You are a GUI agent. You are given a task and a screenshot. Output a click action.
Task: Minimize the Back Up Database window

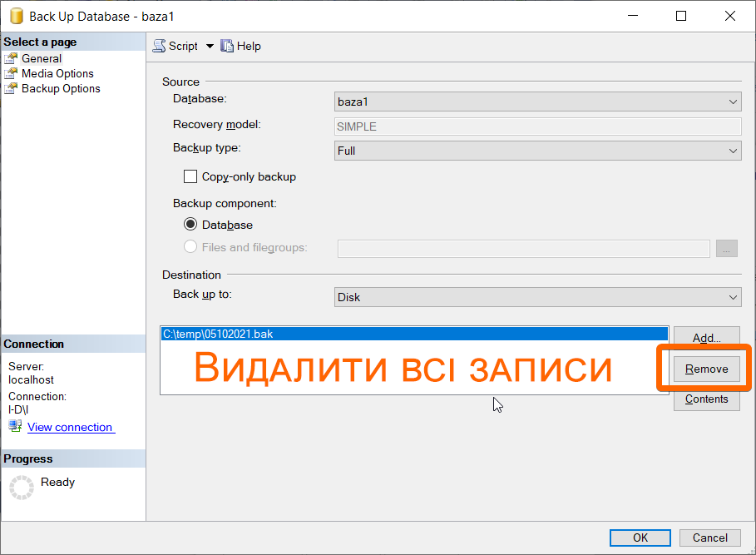click(633, 16)
